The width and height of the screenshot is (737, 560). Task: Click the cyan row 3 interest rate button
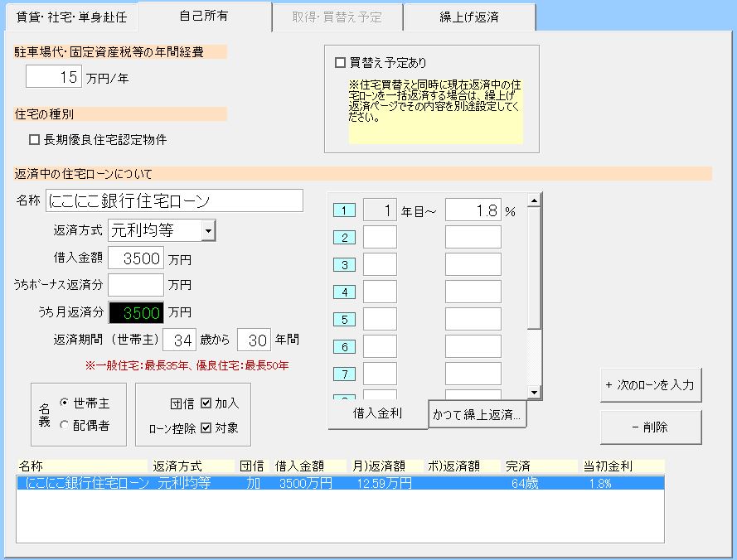(343, 265)
